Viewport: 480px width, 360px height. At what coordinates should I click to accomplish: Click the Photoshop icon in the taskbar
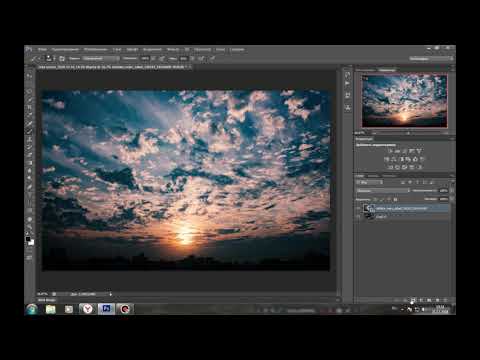(106, 309)
